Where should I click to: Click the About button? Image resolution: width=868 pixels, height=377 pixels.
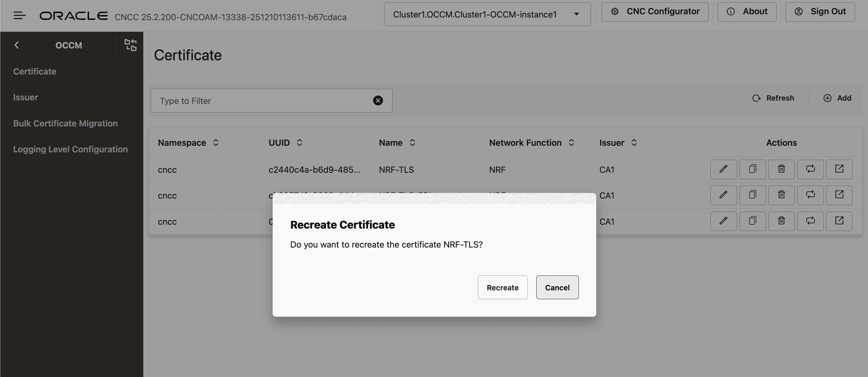click(x=747, y=12)
